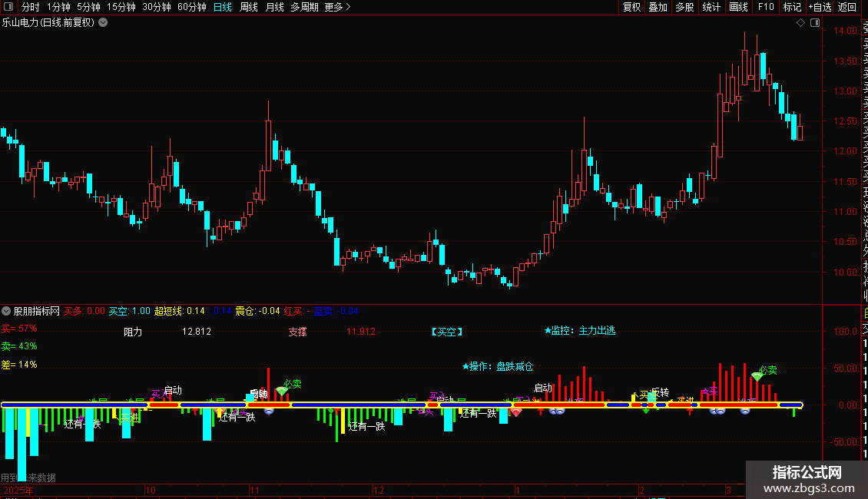Click the 支撑 support label
The height and width of the screenshot is (499, 868).
(x=297, y=332)
